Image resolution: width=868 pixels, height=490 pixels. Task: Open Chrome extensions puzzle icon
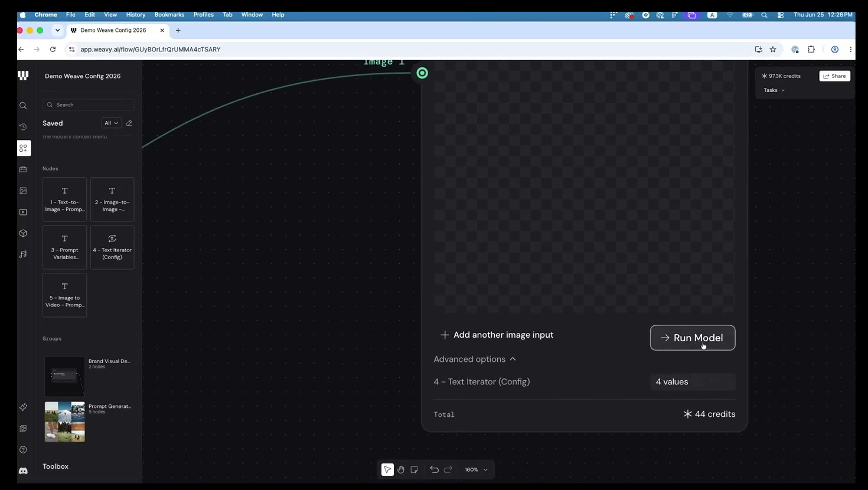point(811,50)
